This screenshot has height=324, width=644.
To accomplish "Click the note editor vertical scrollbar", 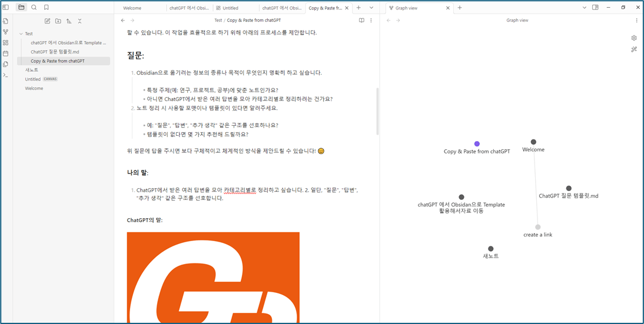I will pyautogui.click(x=377, y=112).
